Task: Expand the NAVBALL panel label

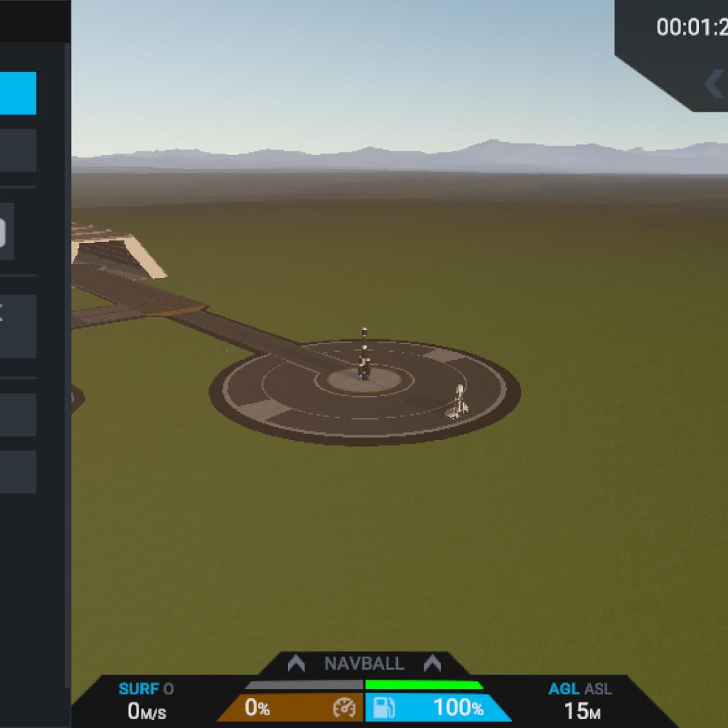Action: click(x=364, y=663)
